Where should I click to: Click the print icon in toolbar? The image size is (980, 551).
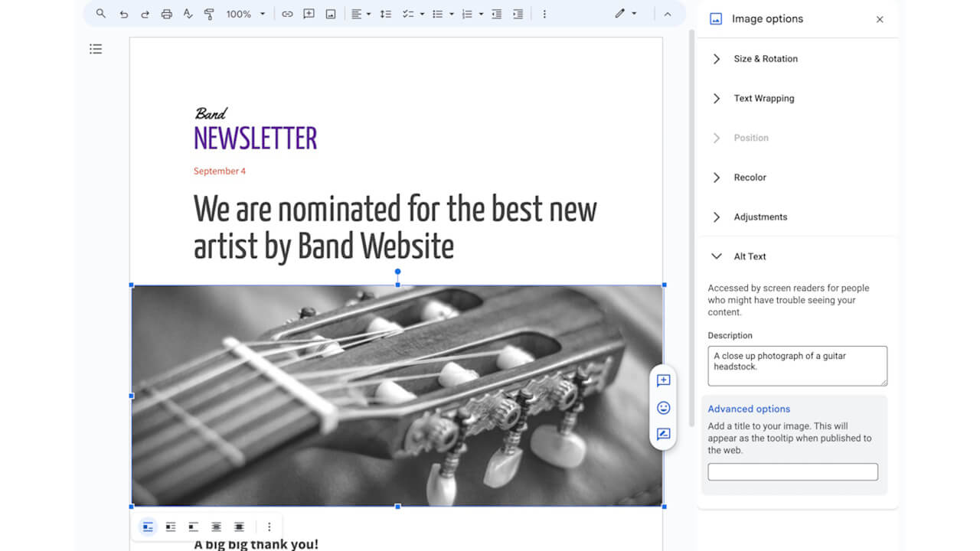click(x=166, y=14)
